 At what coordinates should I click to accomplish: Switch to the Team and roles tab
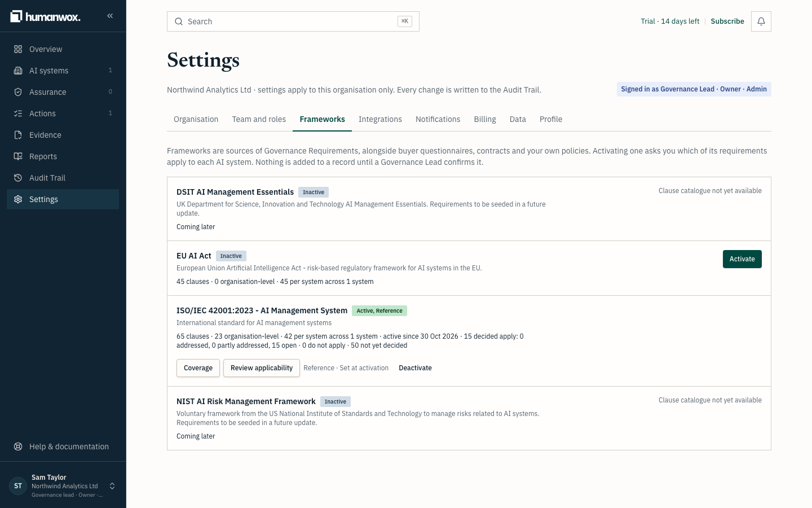pyautogui.click(x=259, y=119)
